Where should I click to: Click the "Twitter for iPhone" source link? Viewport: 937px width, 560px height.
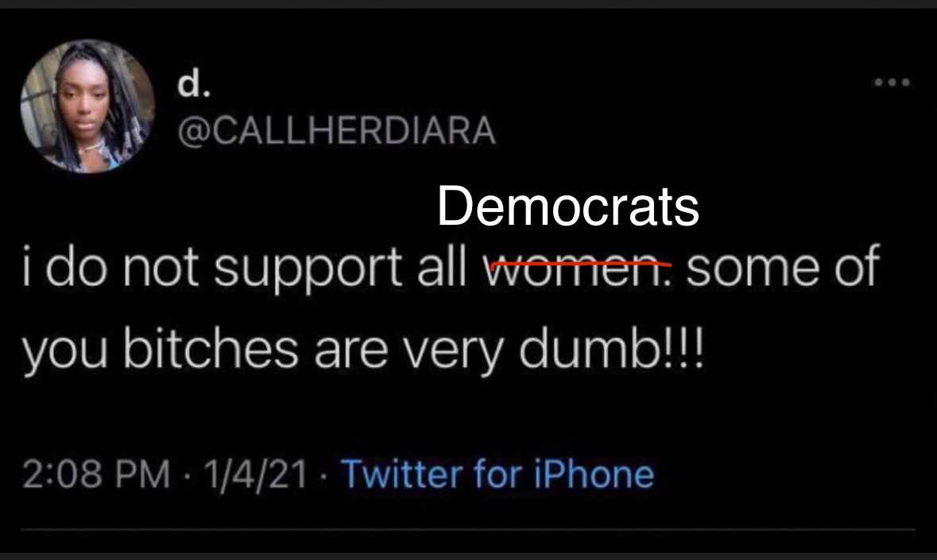click(x=498, y=474)
